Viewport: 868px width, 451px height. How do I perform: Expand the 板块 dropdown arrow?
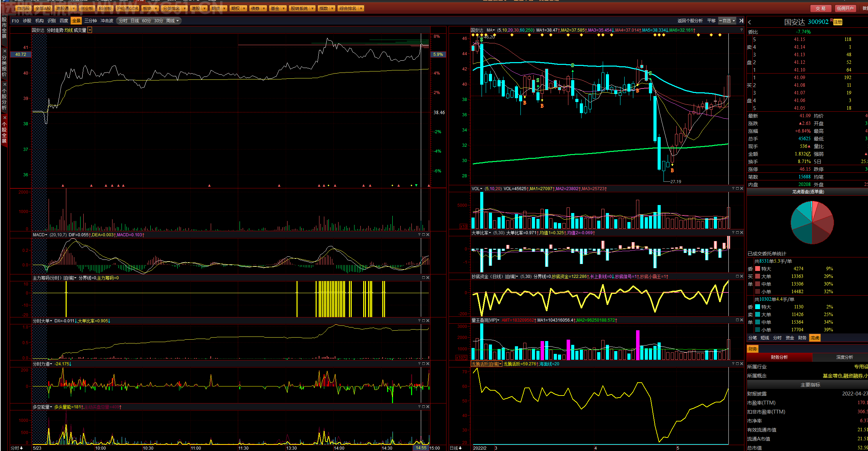156,8
